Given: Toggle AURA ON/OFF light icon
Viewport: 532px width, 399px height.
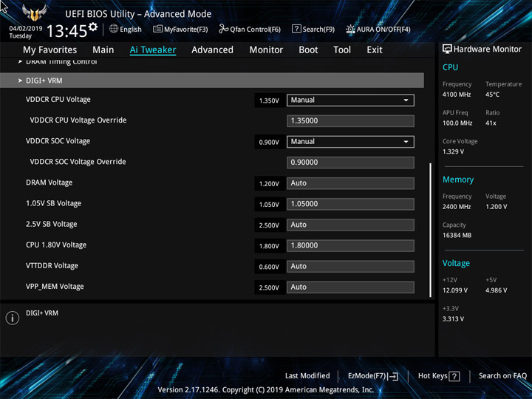Looking at the screenshot, I should (350, 29).
